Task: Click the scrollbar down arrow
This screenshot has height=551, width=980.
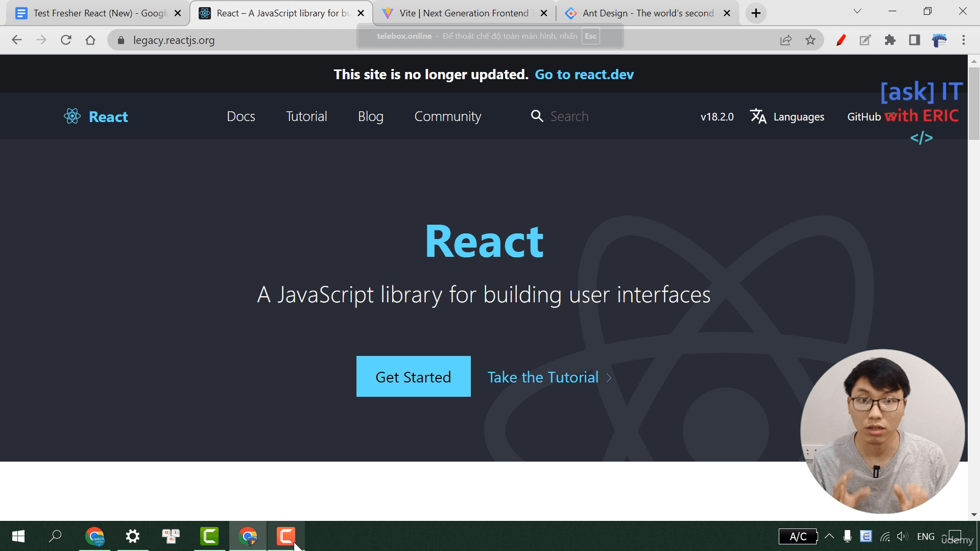Action: click(x=974, y=515)
